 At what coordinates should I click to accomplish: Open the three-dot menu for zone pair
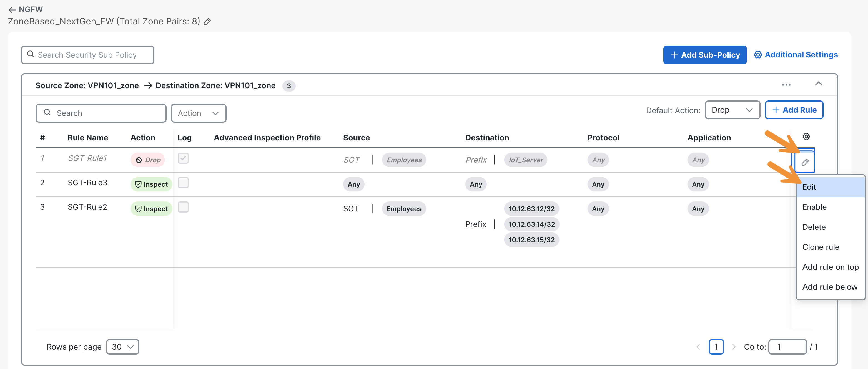point(786,85)
